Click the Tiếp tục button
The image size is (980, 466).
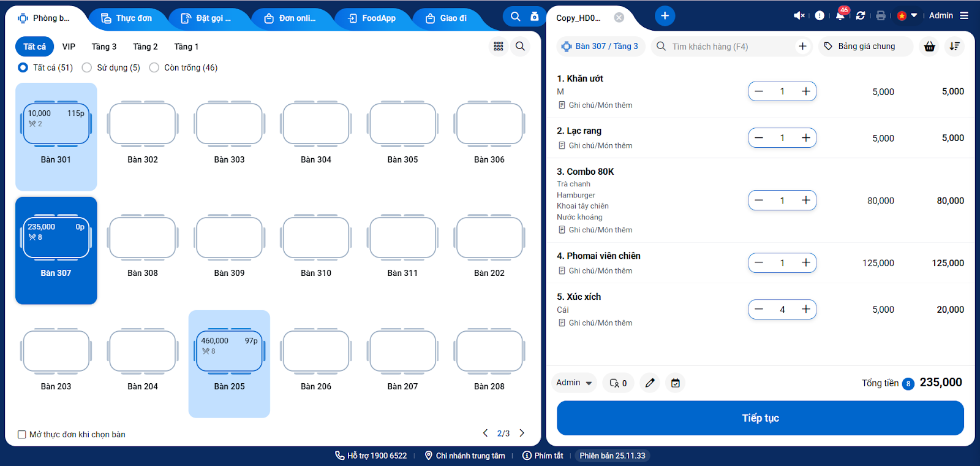[x=760, y=418]
